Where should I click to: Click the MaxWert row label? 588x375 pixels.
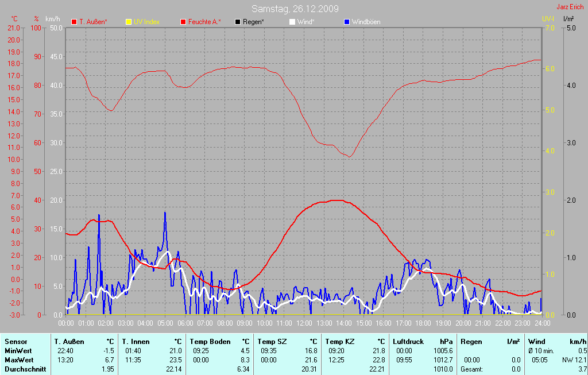tap(18, 359)
